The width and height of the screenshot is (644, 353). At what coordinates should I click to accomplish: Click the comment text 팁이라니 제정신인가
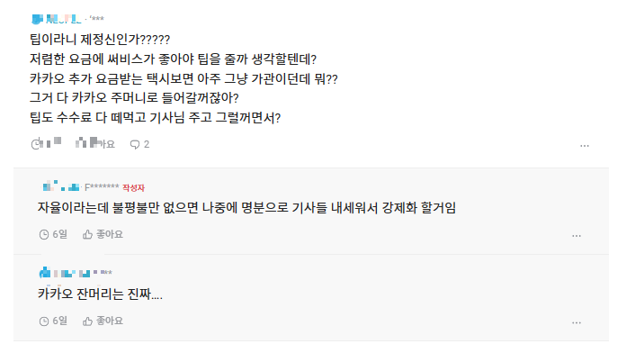point(100,40)
